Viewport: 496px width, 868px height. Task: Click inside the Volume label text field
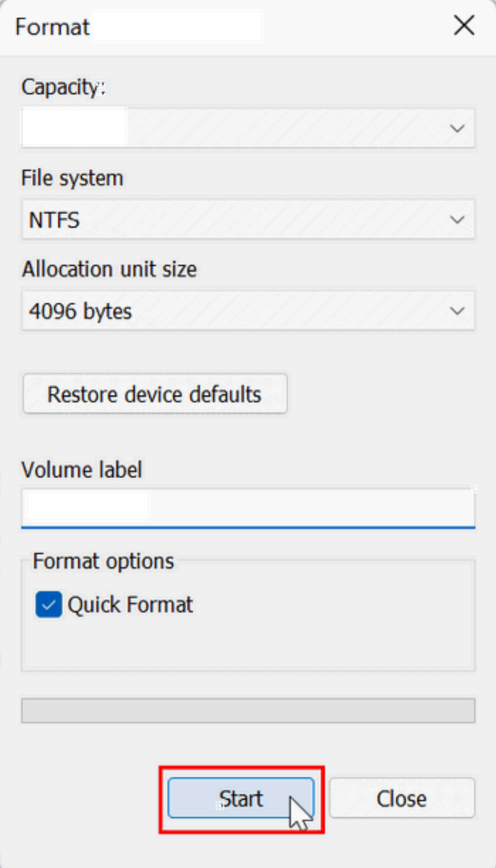248,507
